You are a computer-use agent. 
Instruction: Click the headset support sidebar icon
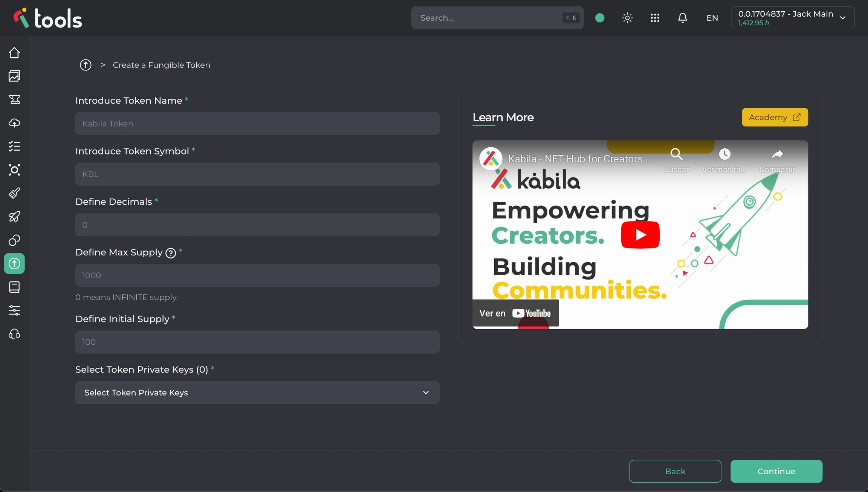coord(14,334)
